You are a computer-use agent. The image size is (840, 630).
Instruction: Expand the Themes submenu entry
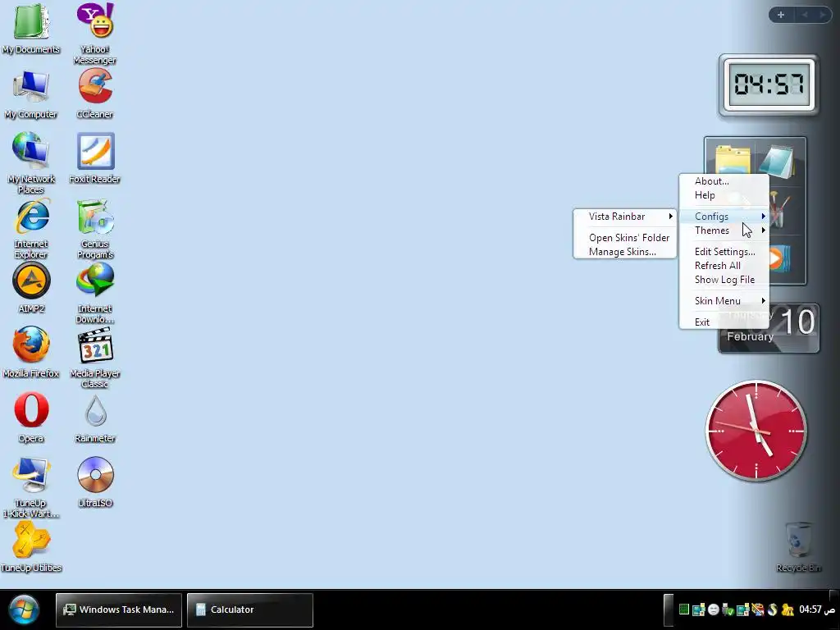724,231
